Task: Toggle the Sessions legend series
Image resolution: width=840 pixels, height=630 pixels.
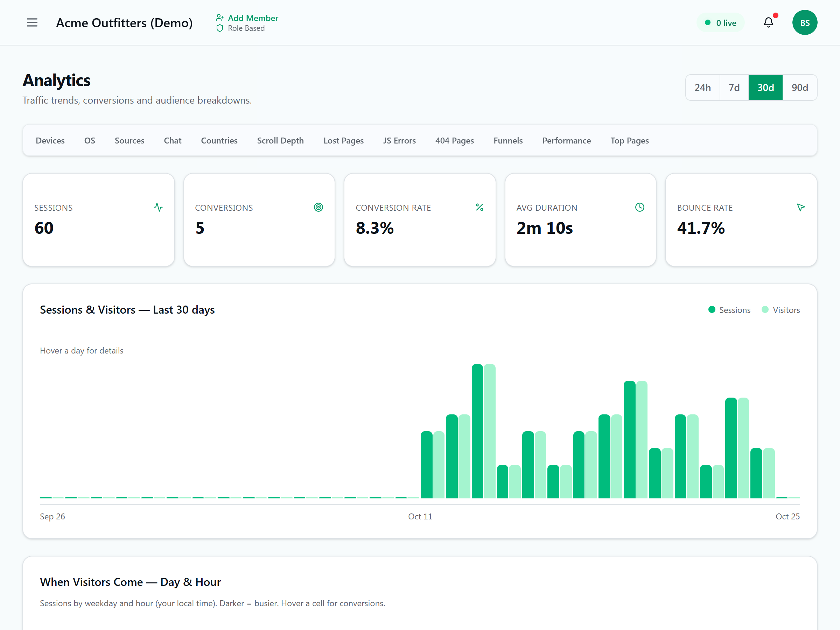Action: coord(729,310)
